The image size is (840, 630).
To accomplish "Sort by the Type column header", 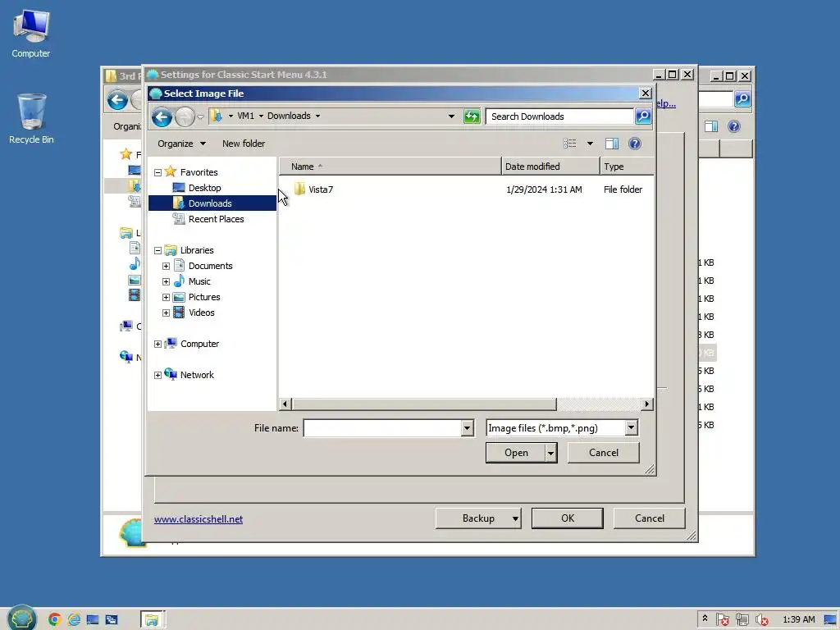I will click(627, 166).
